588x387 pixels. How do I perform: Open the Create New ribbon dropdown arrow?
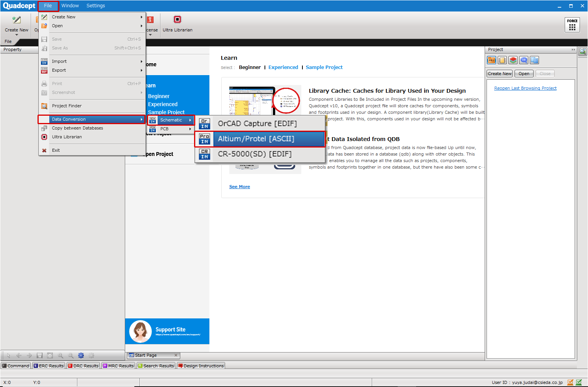16,35
